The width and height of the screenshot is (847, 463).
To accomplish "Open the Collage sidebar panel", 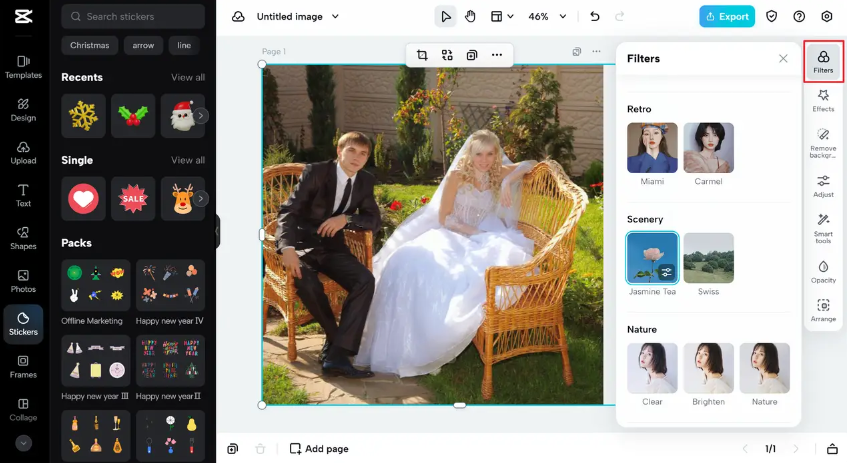I will (23, 410).
